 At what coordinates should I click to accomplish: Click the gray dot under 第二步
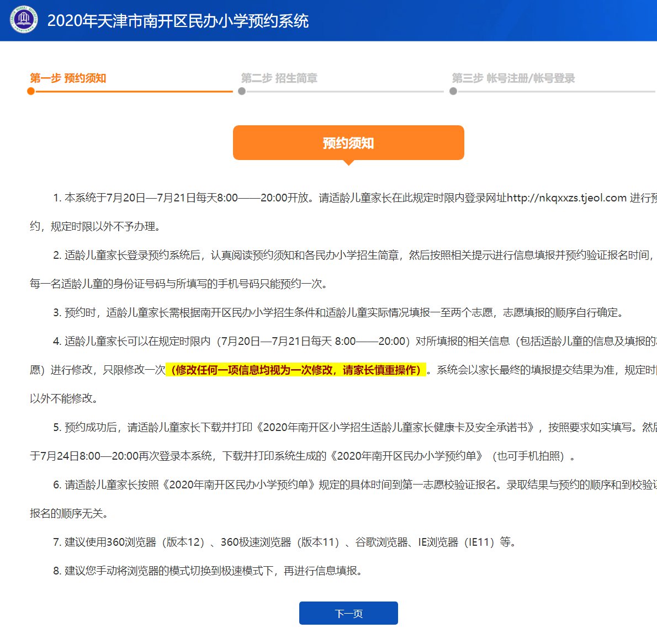242,91
